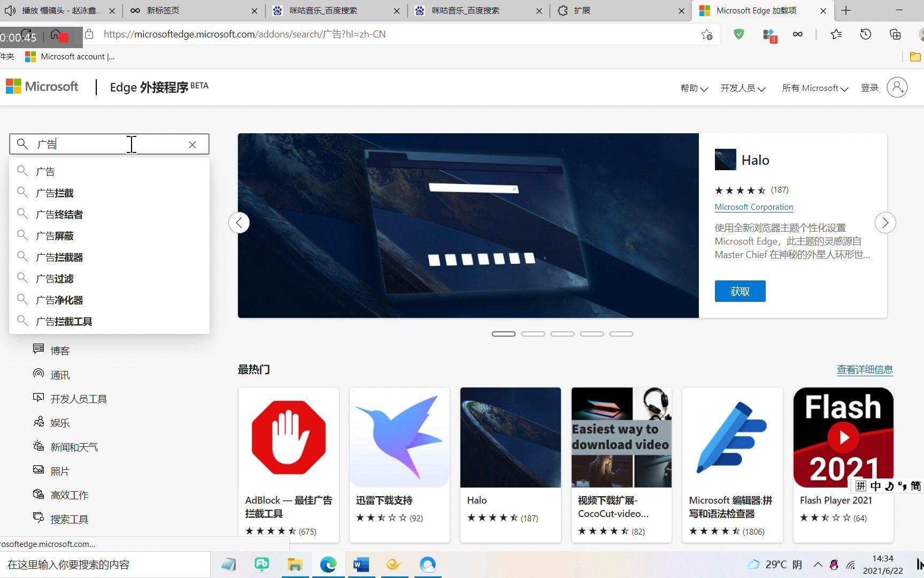Select suggestion 广告屏蔽

[109, 235]
